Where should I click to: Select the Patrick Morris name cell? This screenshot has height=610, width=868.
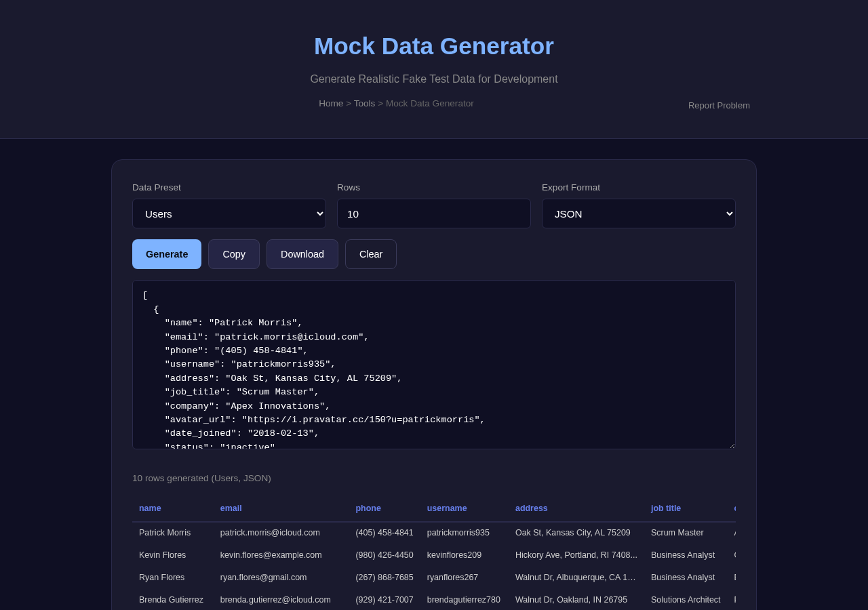coord(165,533)
